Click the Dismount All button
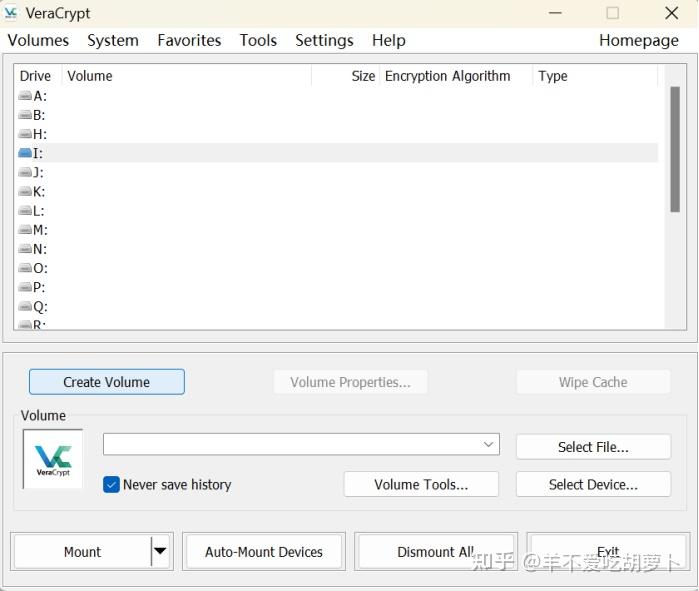 coord(436,552)
